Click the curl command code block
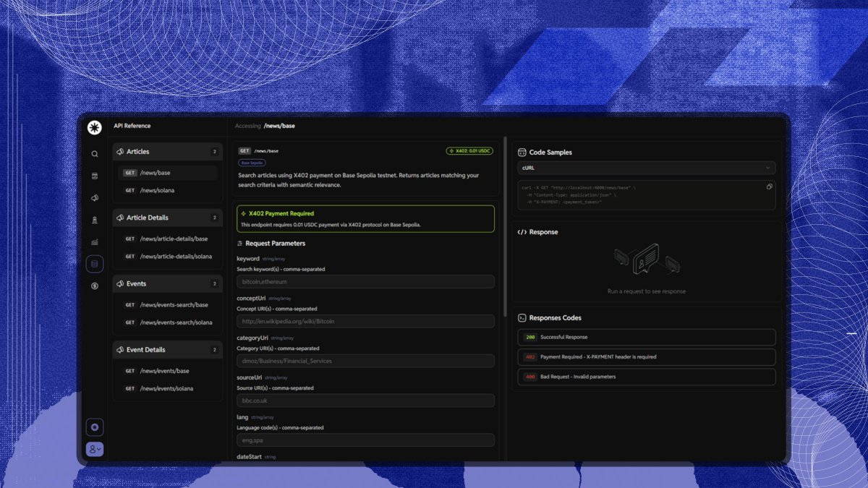The image size is (868, 488). pyautogui.click(x=647, y=195)
